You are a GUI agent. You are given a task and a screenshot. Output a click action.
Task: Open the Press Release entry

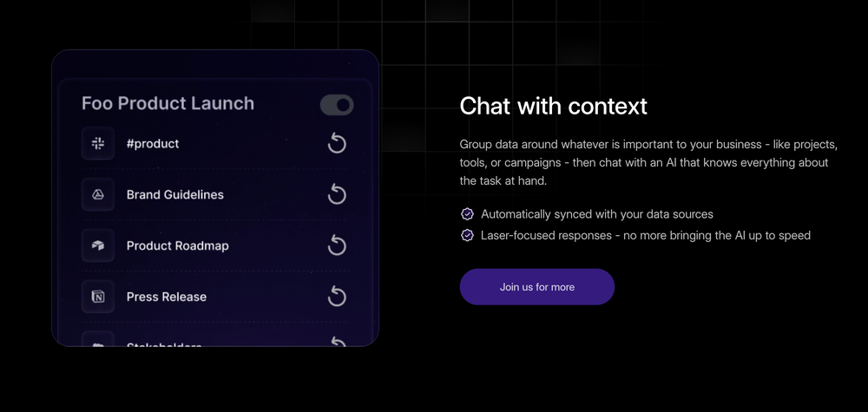(214, 297)
